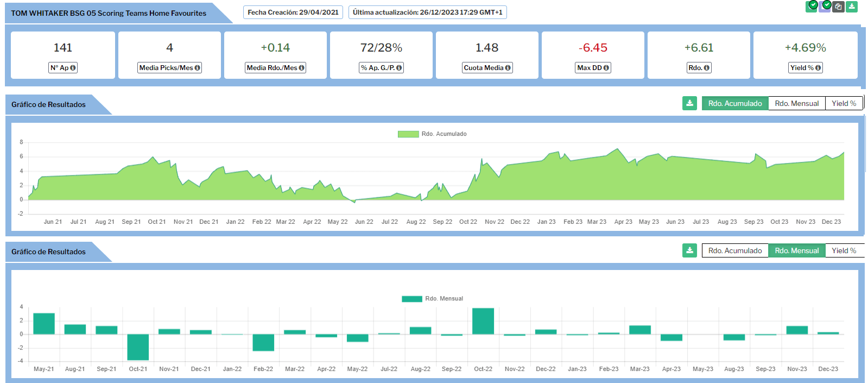Screen dimensions: 868x383
Task: Download the monthly results bar chart
Action: [689, 250]
